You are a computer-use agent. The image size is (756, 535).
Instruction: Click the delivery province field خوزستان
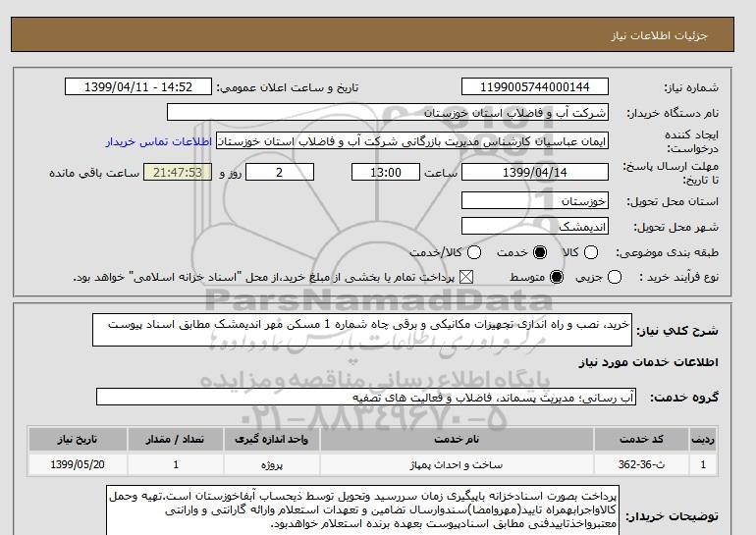[x=535, y=200]
